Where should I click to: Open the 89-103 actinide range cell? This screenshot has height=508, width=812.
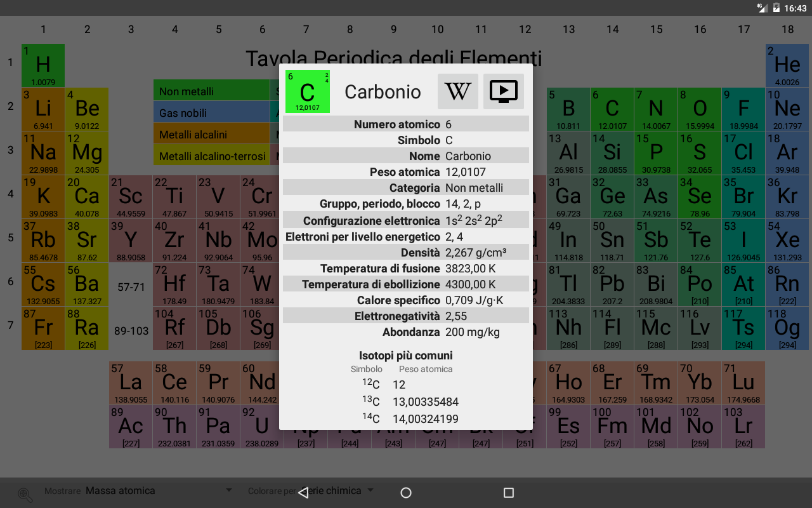click(x=131, y=331)
